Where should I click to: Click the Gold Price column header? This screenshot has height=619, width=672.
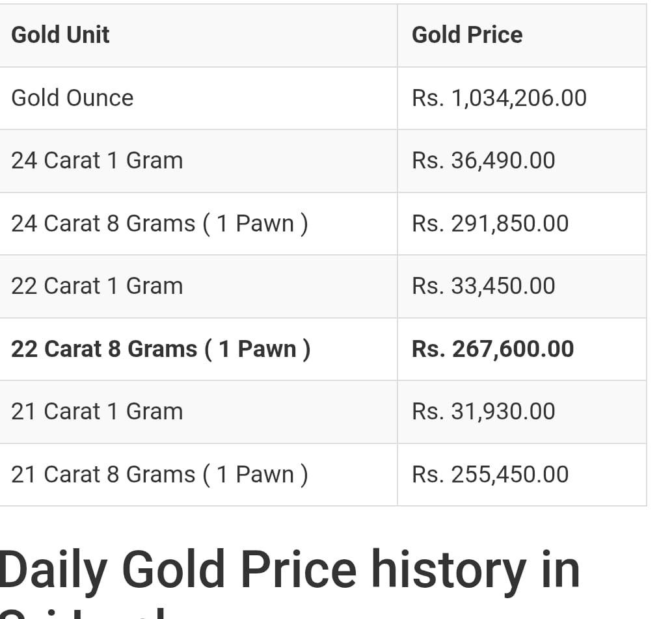point(467,35)
